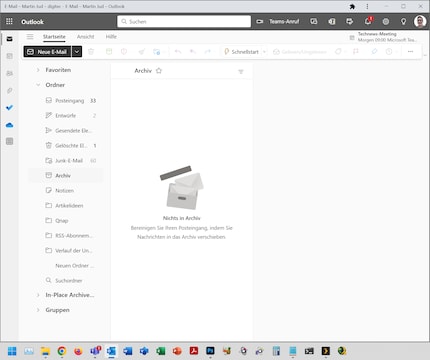Screen dimensions: 430x360
Task: Switch to Mail in left rail
Action: (x=9, y=39)
